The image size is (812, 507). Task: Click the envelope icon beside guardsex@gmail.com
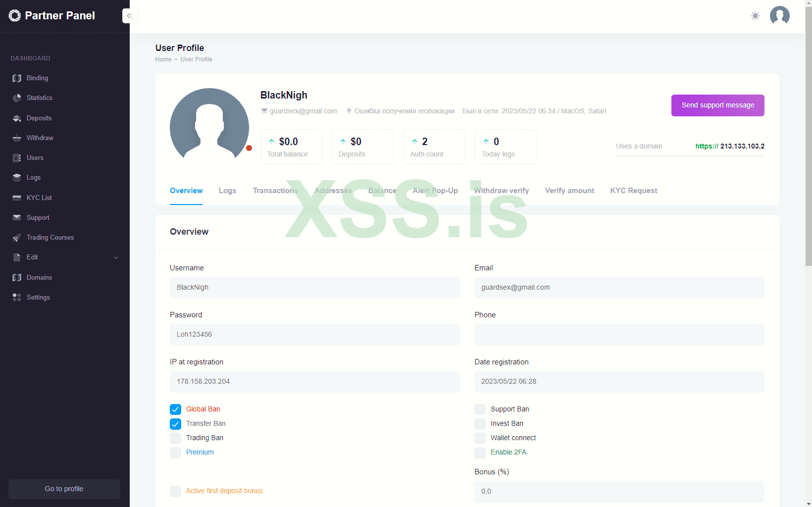(x=264, y=111)
